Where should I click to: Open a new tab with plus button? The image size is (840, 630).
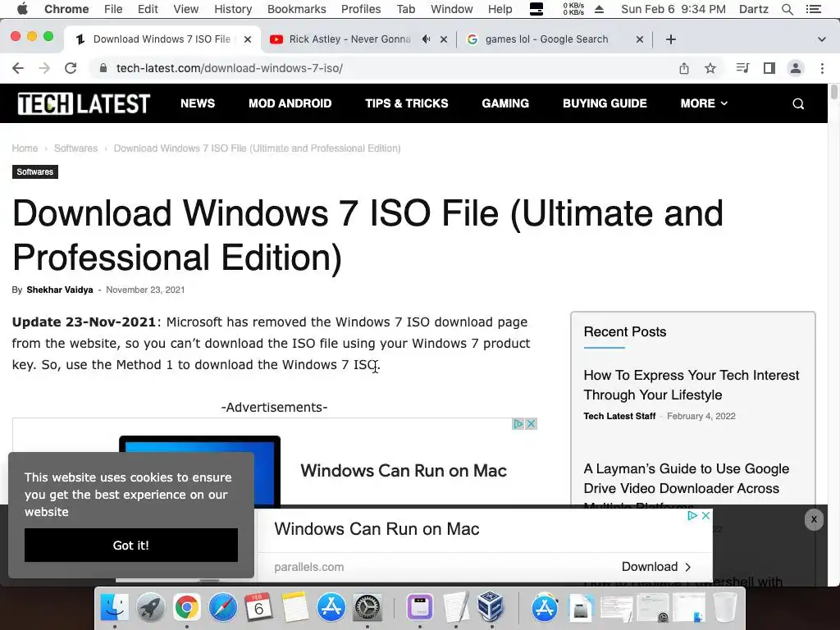(x=671, y=39)
